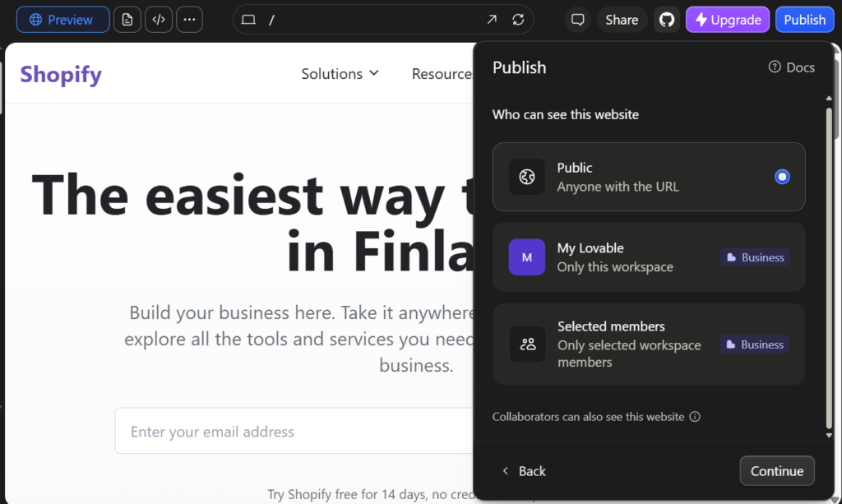Click the globe icon beside Public
This screenshot has height=504, width=842.
click(527, 177)
